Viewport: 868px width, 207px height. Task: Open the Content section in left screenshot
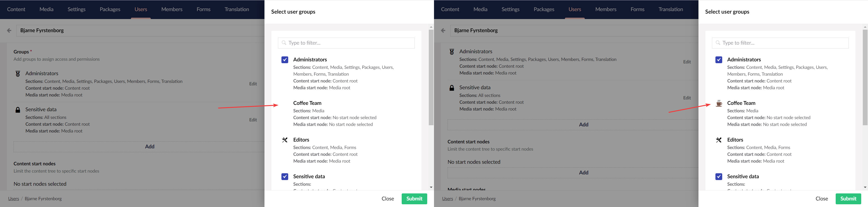click(x=16, y=10)
